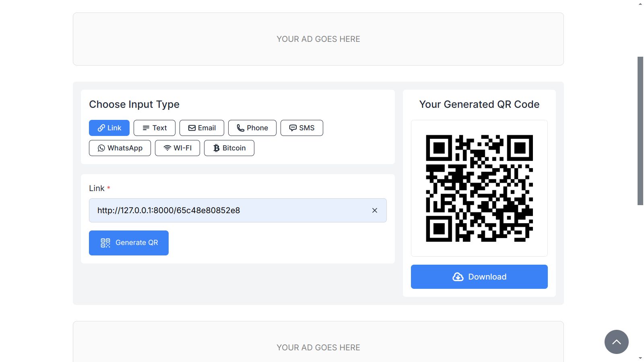Click the envelope icon on Email
This screenshot has height=362, width=644.
tap(192, 128)
